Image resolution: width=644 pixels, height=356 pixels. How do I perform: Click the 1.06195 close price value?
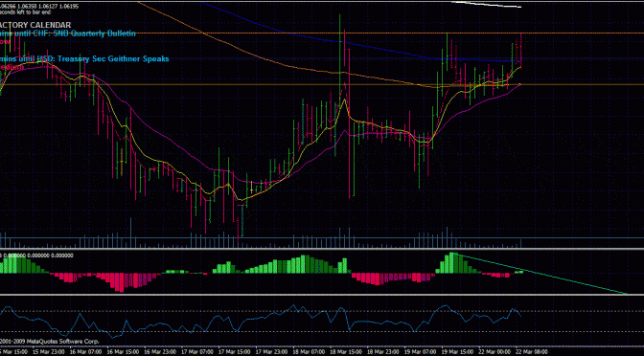pos(70,6)
